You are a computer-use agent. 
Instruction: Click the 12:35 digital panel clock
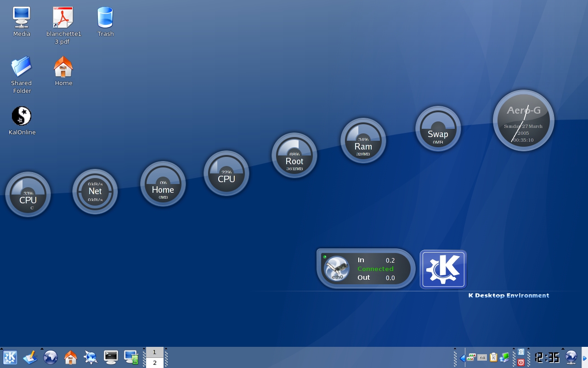point(547,357)
